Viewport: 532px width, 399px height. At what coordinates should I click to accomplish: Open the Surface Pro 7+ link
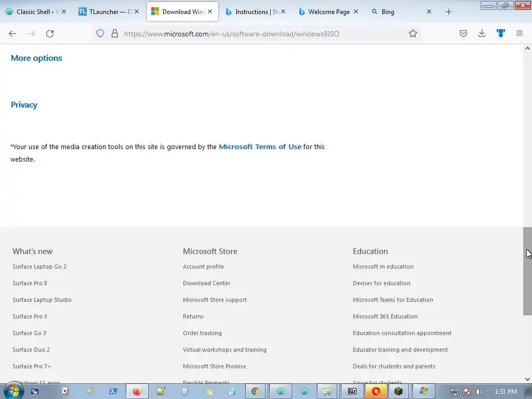(32, 366)
